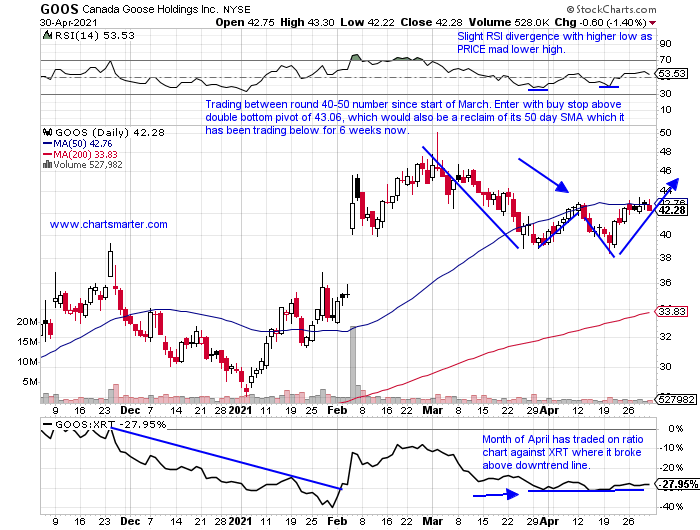Screen dimensions: 700x530
Task: Click the 527982 volume axis tag
Action: tap(675, 399)
